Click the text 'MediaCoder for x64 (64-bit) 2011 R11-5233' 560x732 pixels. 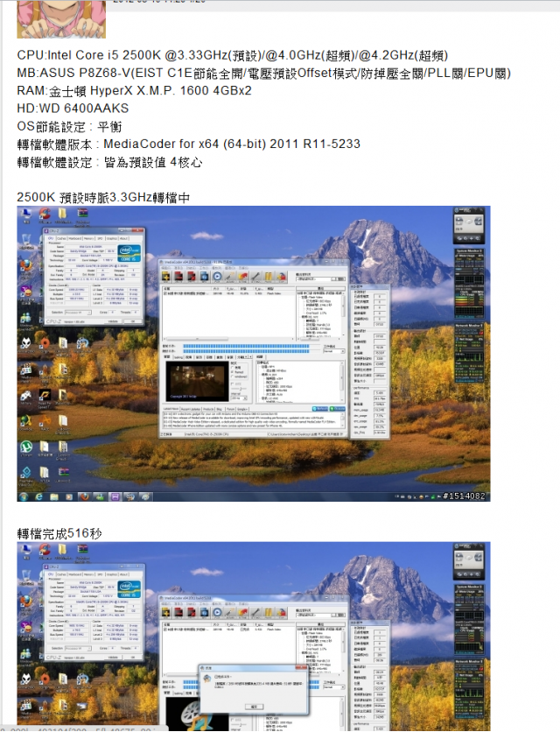(x=232, y=144)
